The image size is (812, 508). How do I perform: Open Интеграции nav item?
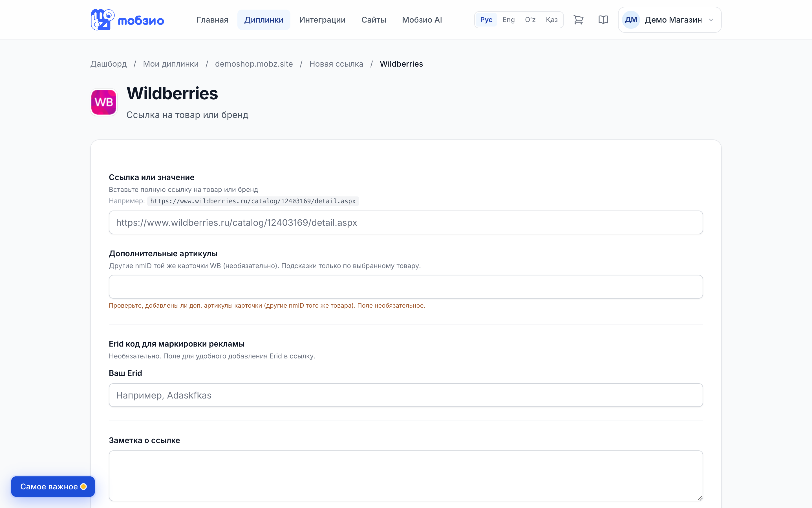point(322,20)
